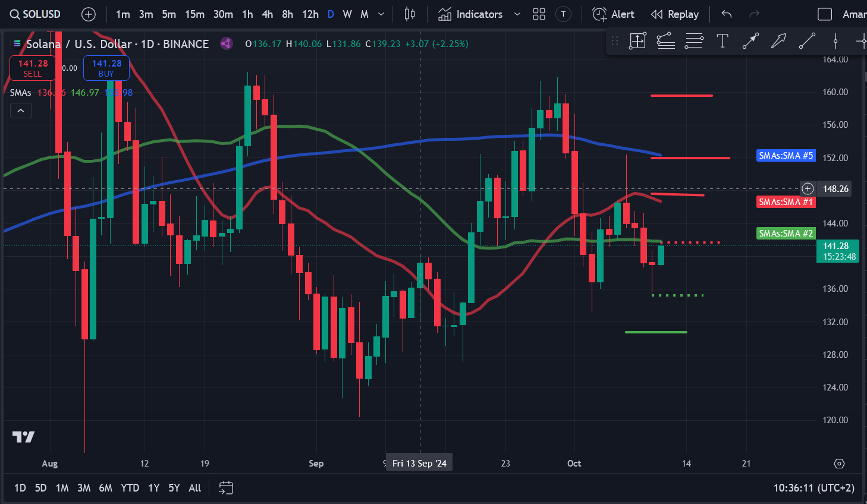Redo the chart action
Screen dimensions: 867x504
(754, 14)
